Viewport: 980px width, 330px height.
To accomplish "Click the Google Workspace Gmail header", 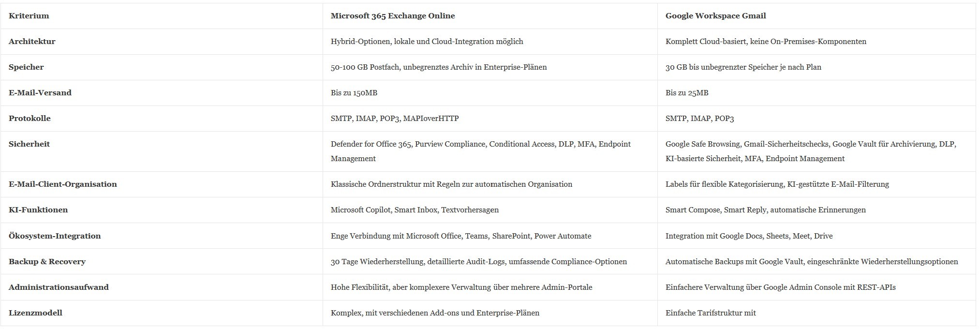I will (715, 16).
